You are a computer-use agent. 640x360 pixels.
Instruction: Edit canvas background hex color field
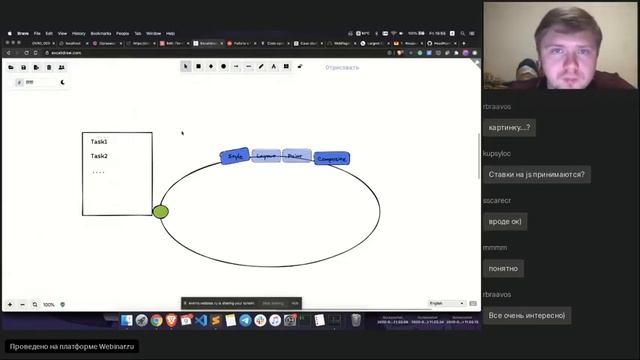(x=40, y=82)
